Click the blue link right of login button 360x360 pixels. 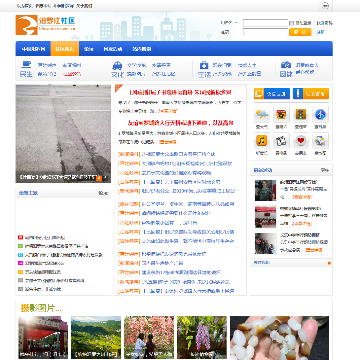(x=320, y=32)
